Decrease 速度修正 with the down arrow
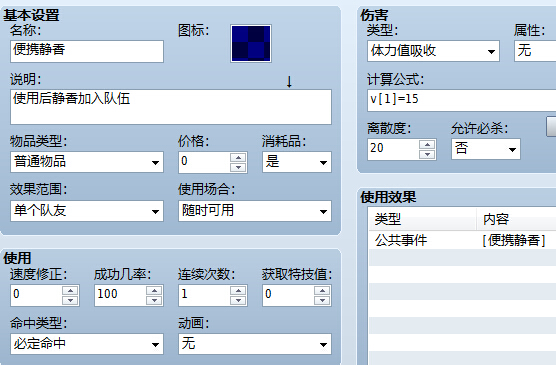Viewport: 556px width, 365px height. pos(70,300)
